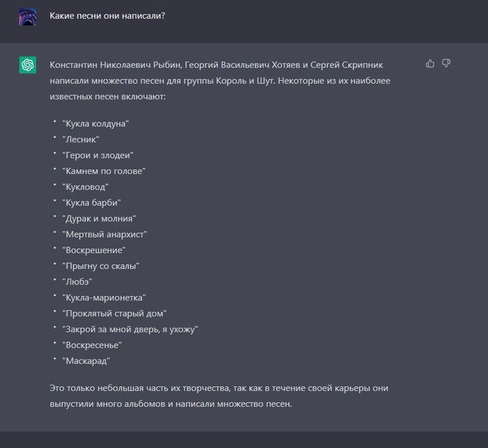The height and width of the screenshot is (448, 488).
Task: Click the user profile avatar
Action: (x=27, y=16)
